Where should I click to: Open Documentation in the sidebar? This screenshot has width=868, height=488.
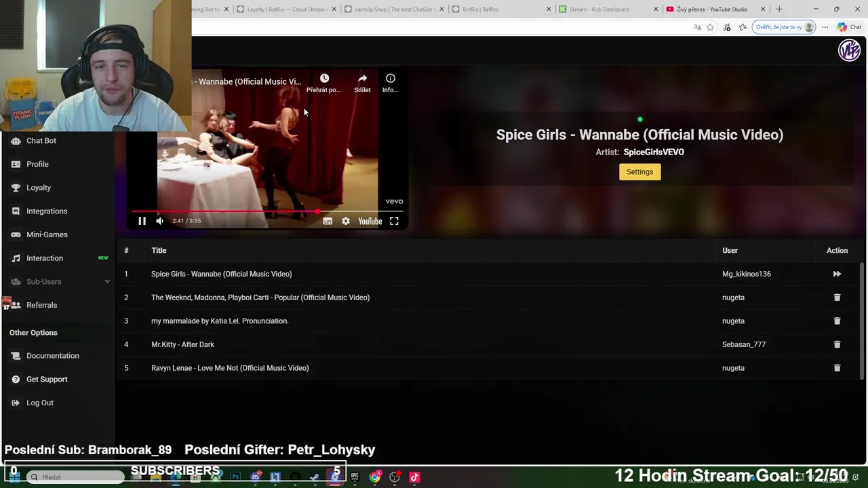click(53, 356)
